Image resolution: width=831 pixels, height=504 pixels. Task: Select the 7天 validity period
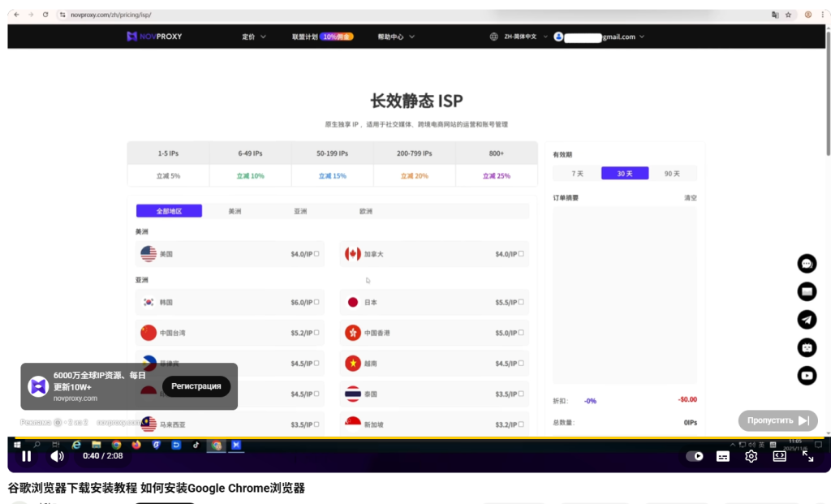coord(578,173)
